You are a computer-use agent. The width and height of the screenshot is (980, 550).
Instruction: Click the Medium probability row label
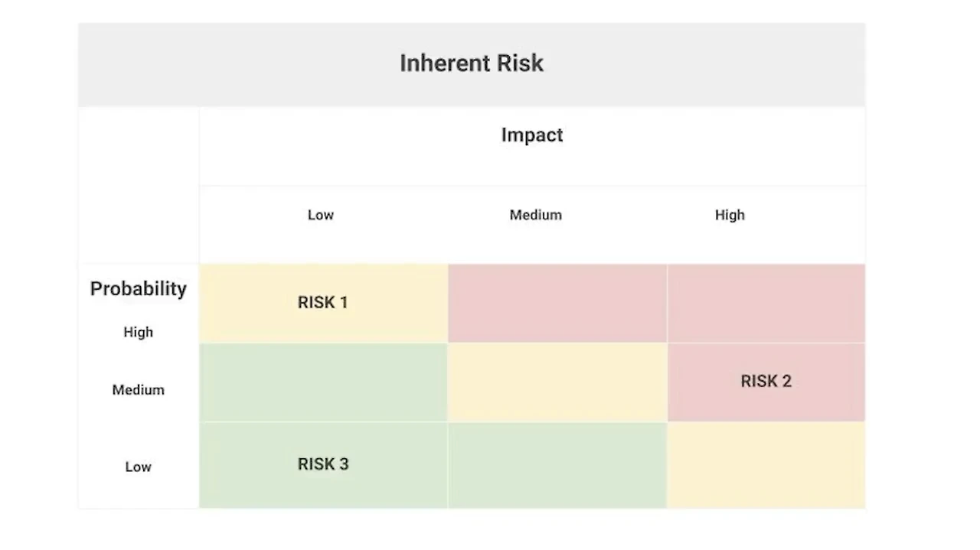point(139,390)
